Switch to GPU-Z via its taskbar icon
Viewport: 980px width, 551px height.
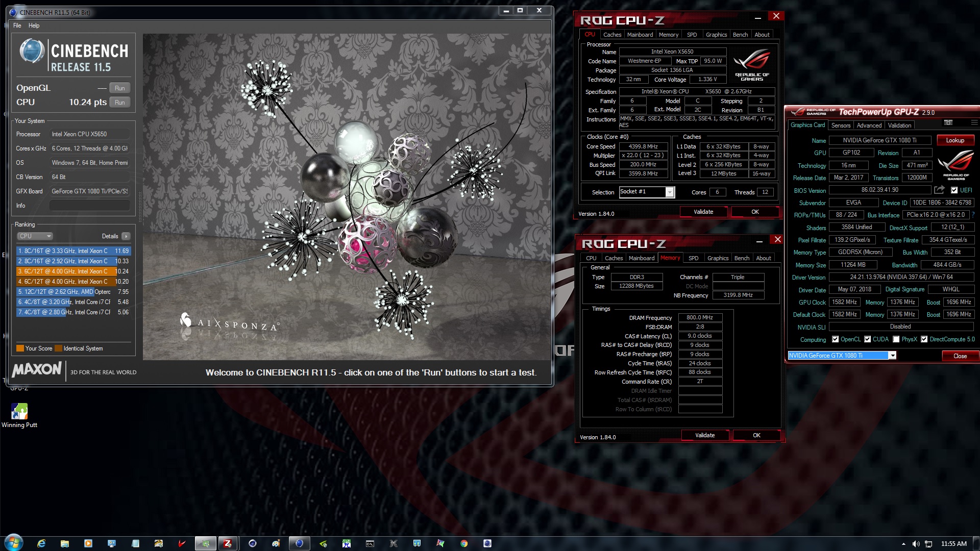(x=206, y=543)
